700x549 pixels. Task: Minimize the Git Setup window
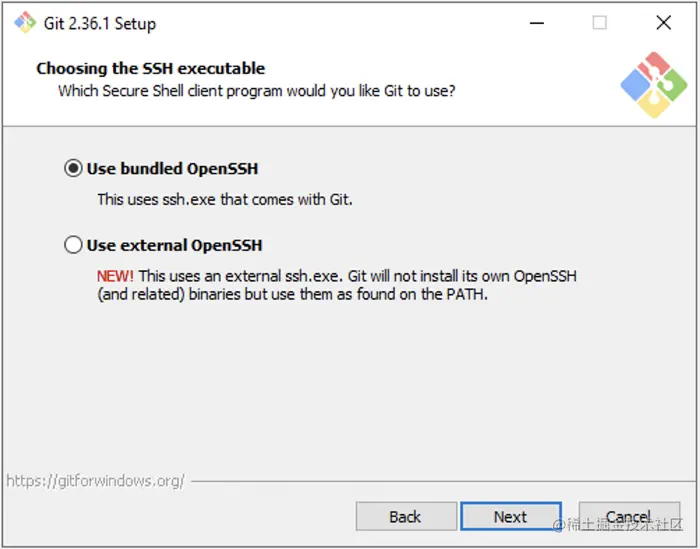tap(535, 23)
